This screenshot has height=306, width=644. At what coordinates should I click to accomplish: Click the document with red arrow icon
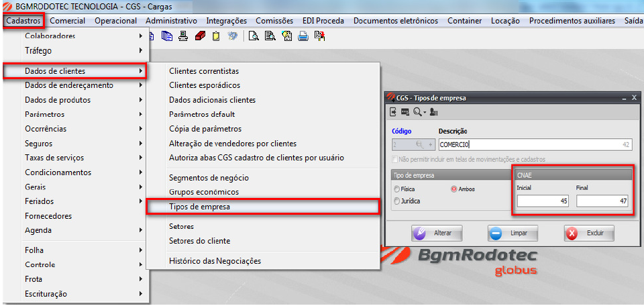pyautogui.click(x=319, y=36)
